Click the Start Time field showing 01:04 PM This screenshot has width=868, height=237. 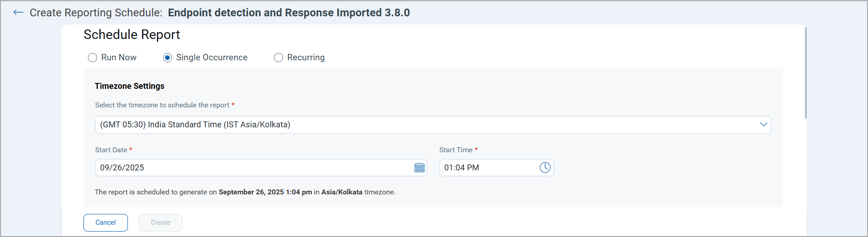488,168
